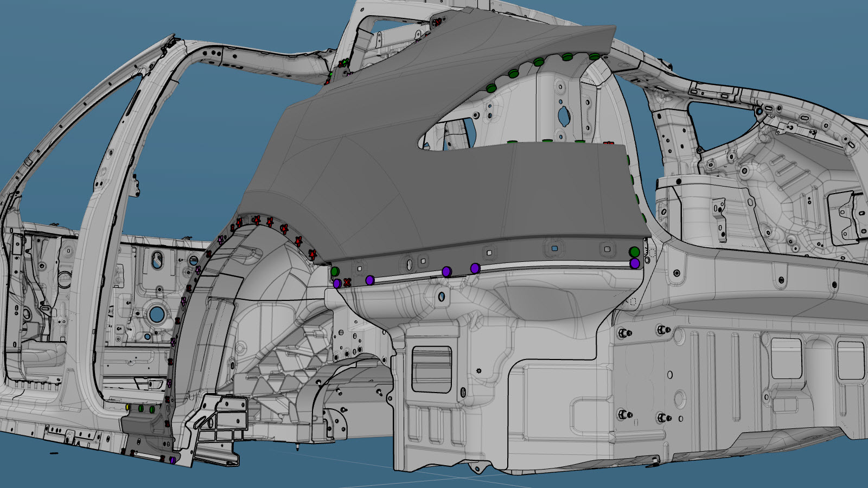The height and width of the screenshot is (488, 868).
Task: Select purple marker at bottom of small bracket
Action: click(172, 460)
